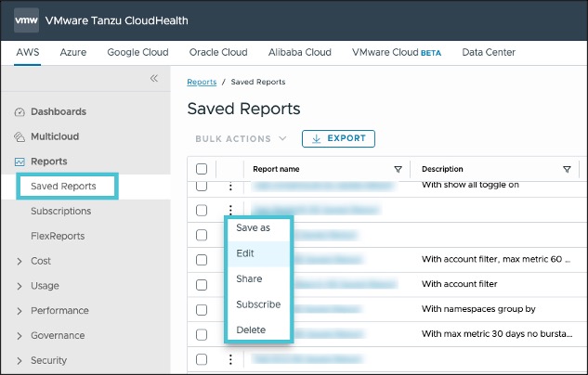Click the three-dot menu above Save as popup

(230, 209)
